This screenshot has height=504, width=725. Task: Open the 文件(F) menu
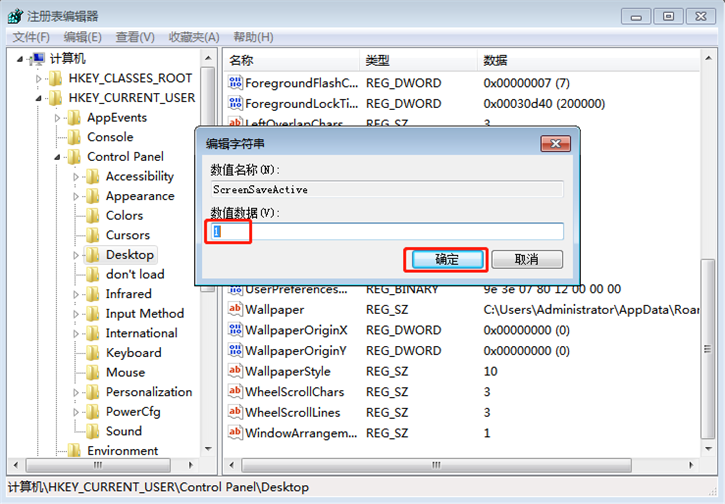tap(31, 37)
